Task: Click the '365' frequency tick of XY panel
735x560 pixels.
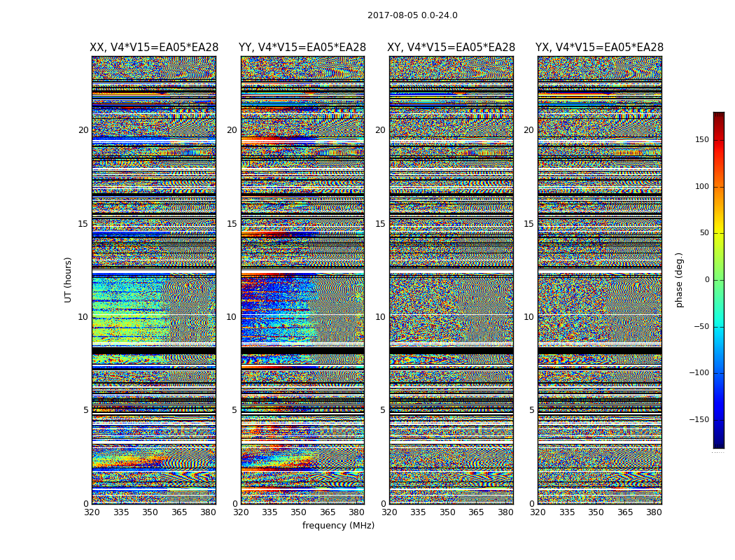Action: pos(476,512)
